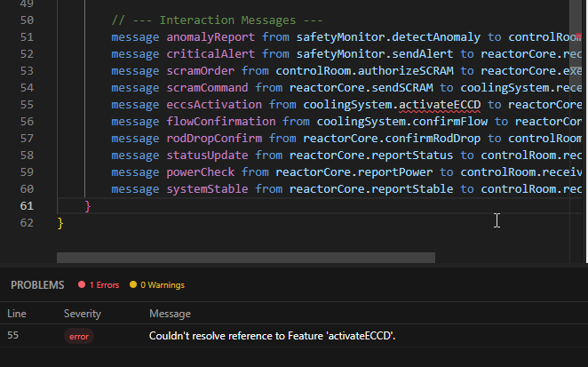This screenshot has height=367, width=588.
Task: Click line value 55 in problems table
Action: pos(13,336)
